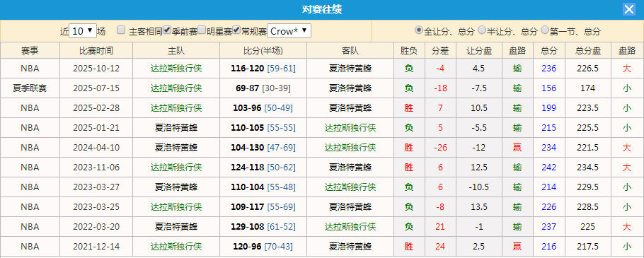
Task: Uncheck the 季前赛 checkbox
Action: [167, 30]
